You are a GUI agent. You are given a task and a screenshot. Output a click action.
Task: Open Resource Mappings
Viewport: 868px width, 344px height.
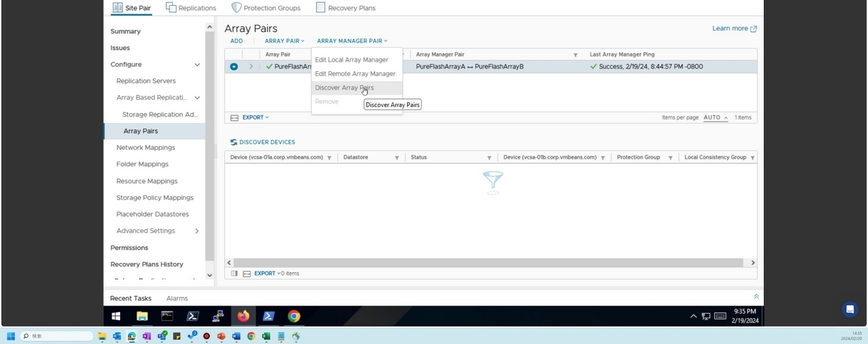147,181
